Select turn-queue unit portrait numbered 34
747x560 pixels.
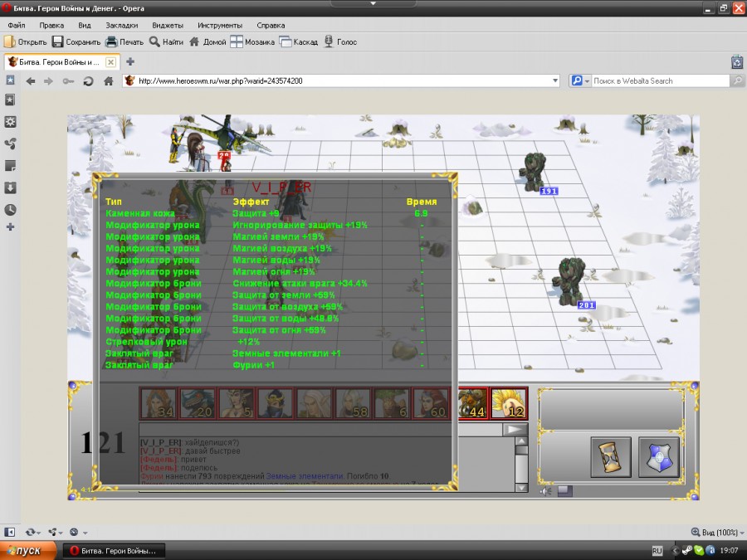pyautogui.click(x=159, y=403)
